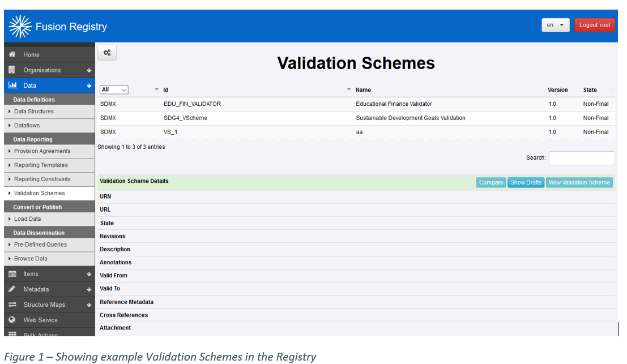Click the Metadata pencil icon
Screen dimensions: 627x364
[11, 289]
